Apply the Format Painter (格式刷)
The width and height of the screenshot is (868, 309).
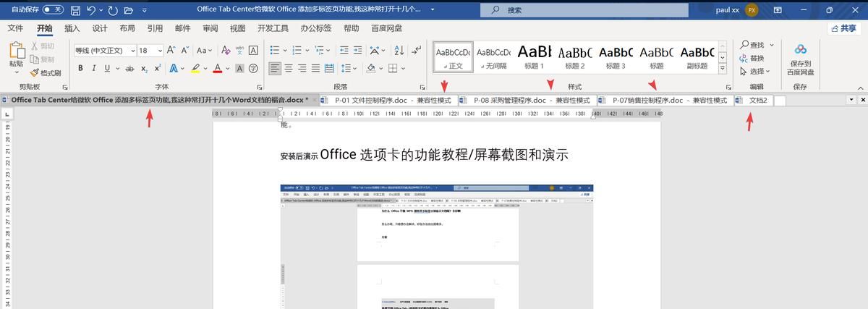click(x=46, y=73)
